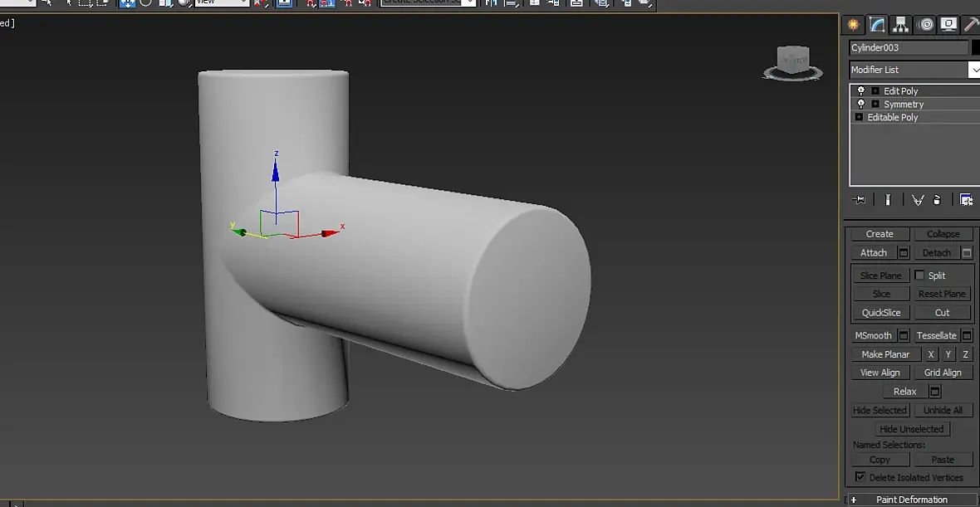Open the Create command panel tab

coord(852,25)
